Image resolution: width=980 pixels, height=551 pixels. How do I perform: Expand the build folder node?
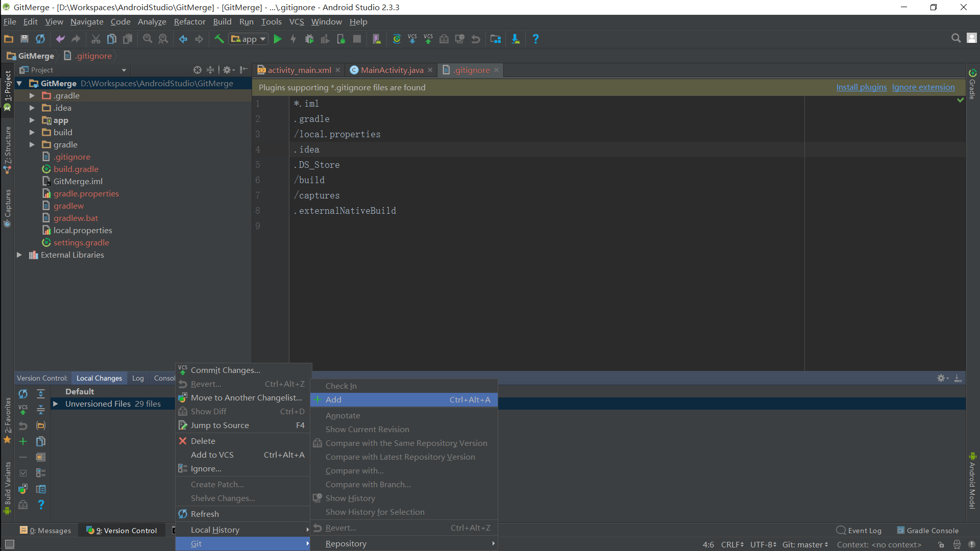click(x=32, y=133)
